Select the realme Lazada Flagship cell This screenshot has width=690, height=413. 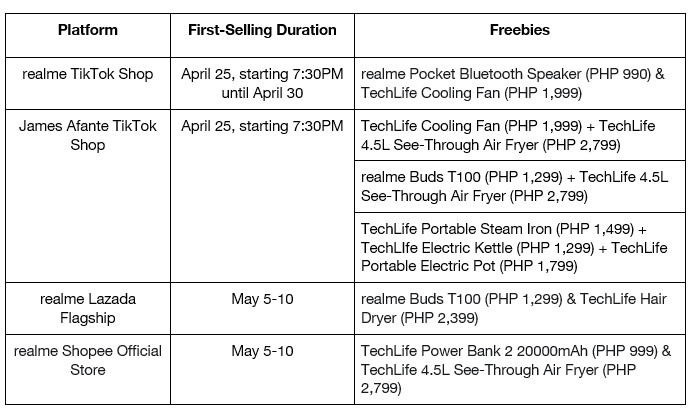pyautogui.click(x=88, y=308)
